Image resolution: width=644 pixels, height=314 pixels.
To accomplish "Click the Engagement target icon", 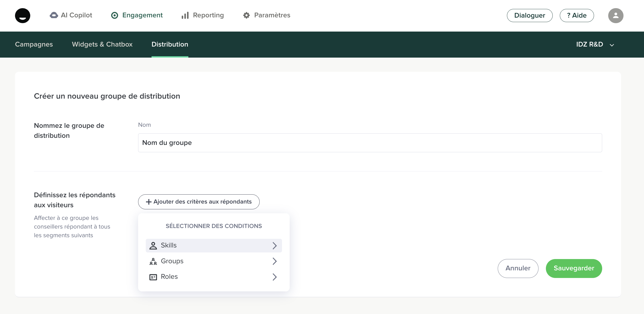I will pyautogui.click(x=115, y=16).
